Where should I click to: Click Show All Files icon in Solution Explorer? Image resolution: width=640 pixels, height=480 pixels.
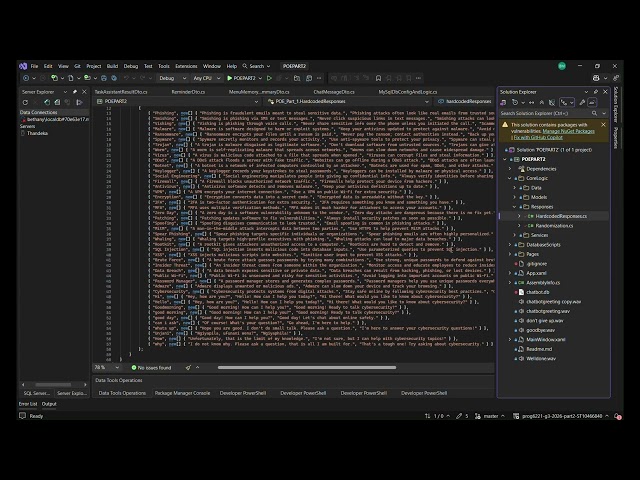(x=552, y=102)
